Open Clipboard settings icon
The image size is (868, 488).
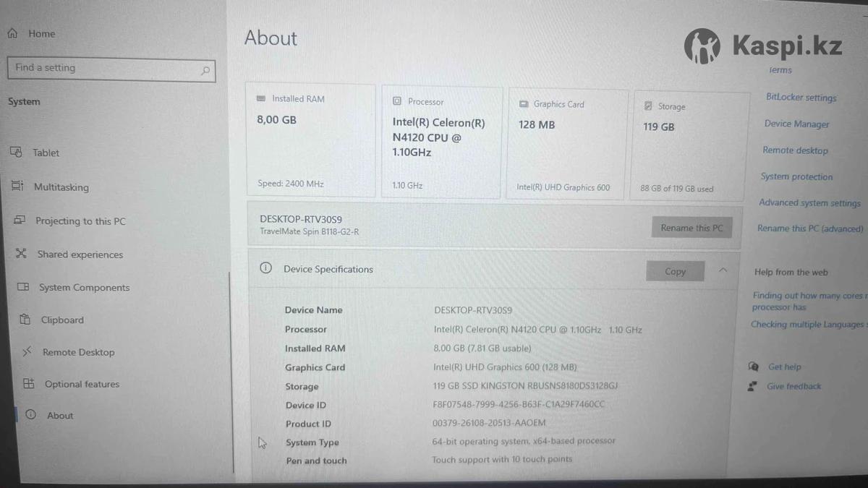tap(25, 320)
